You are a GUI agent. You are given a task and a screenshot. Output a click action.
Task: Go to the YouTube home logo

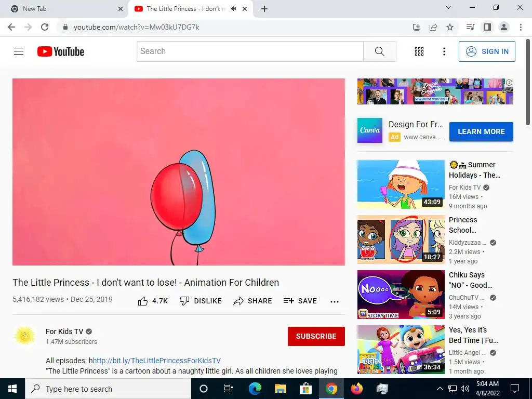[61, 51]
